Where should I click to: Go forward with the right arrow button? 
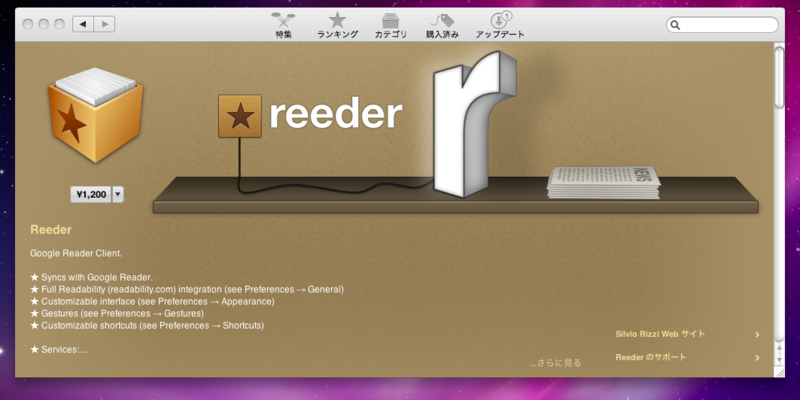[x=104, y=24]
